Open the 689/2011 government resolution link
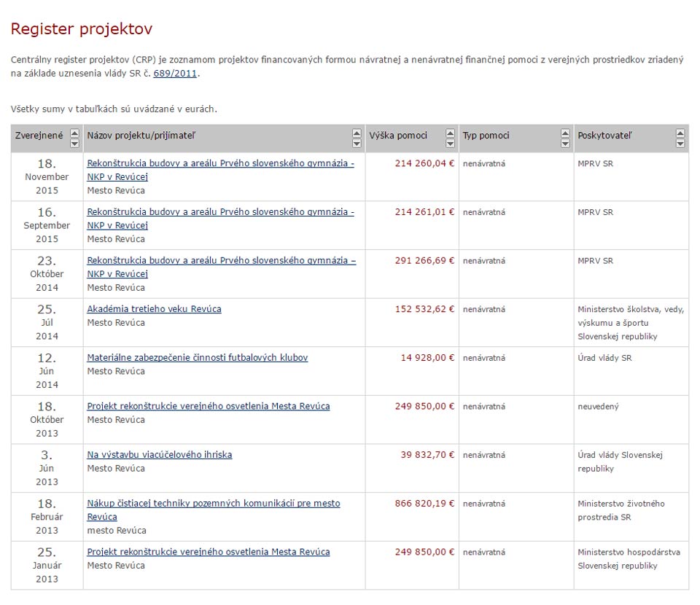The image size is (700, 605). [175, 74]
